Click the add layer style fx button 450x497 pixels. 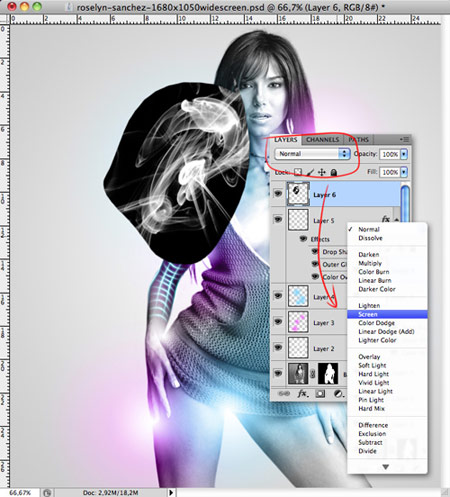(x=303, y=394)
